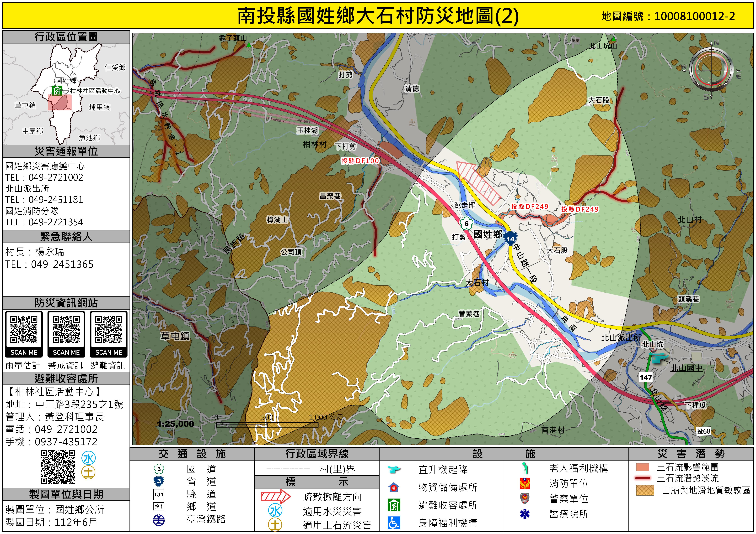The height and width of the screenshot is (534, 756).
Task: Click the 警戒資訊 QR code
Action: tap(66, 330)
